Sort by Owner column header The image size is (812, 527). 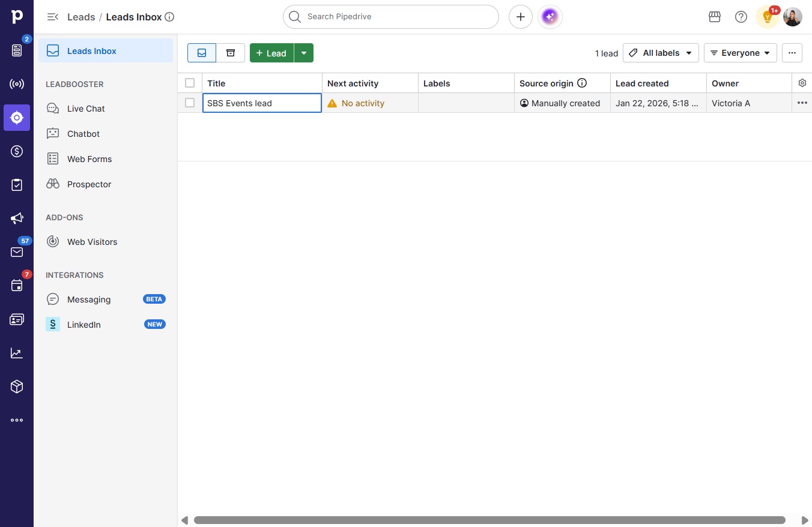tap(749, 83)
